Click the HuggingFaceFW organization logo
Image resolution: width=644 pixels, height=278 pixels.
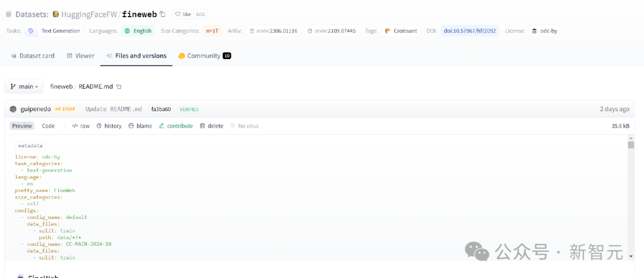pyautogui.click(x=55, y=14)
